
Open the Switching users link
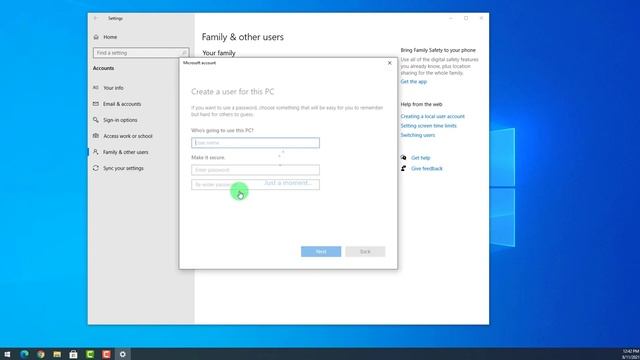pos(418,135)
